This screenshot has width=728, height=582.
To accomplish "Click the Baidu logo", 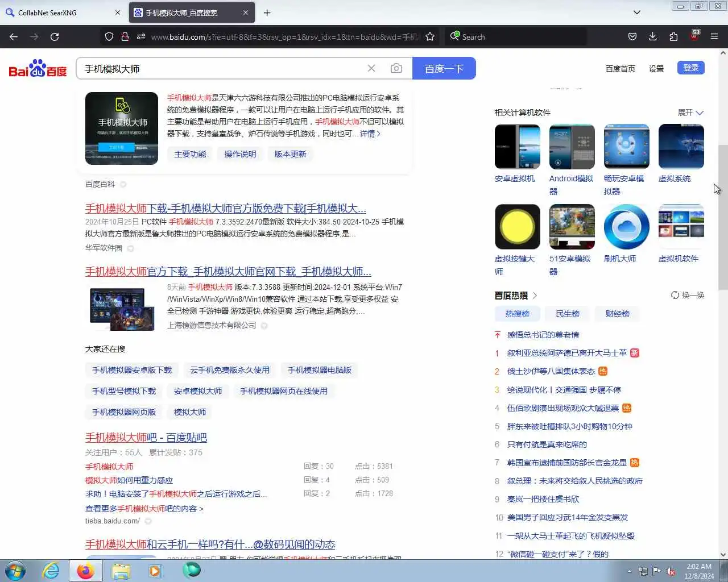I will pos(38,68).
